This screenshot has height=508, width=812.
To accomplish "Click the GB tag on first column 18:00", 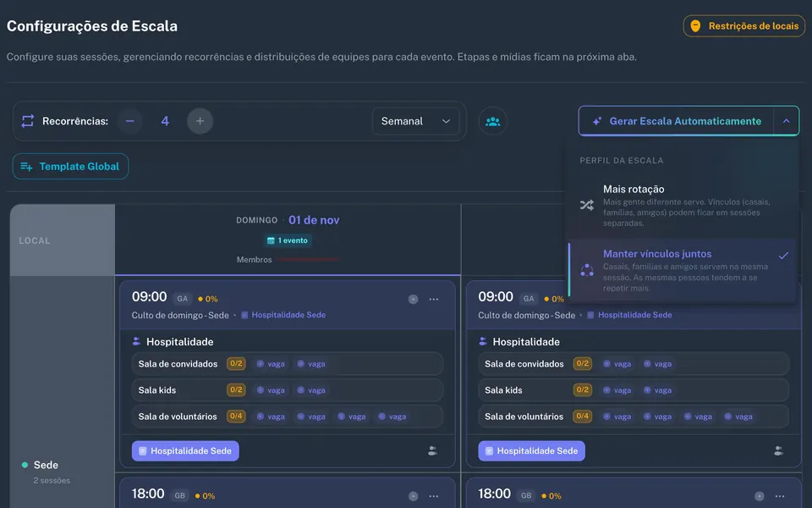I will 179,495.
